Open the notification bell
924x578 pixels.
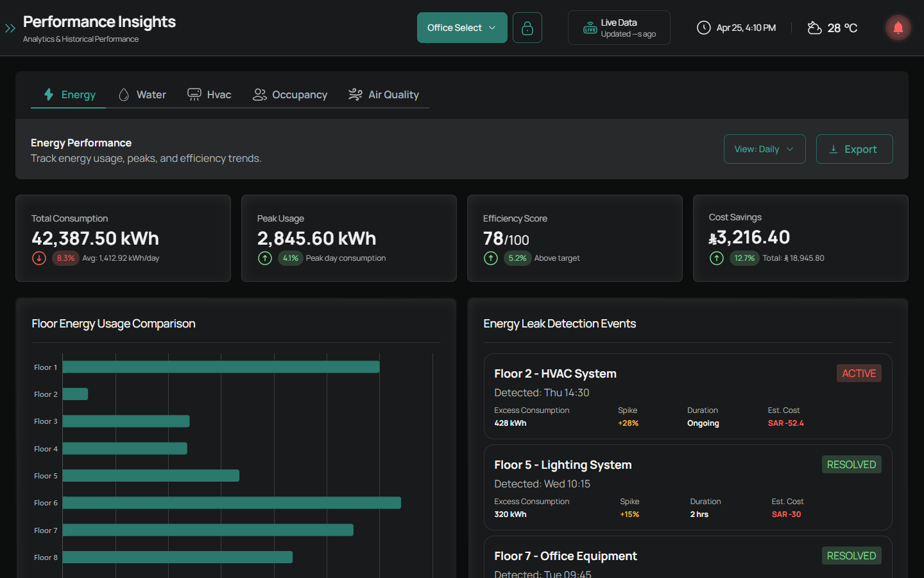click(x=898, y=28)
